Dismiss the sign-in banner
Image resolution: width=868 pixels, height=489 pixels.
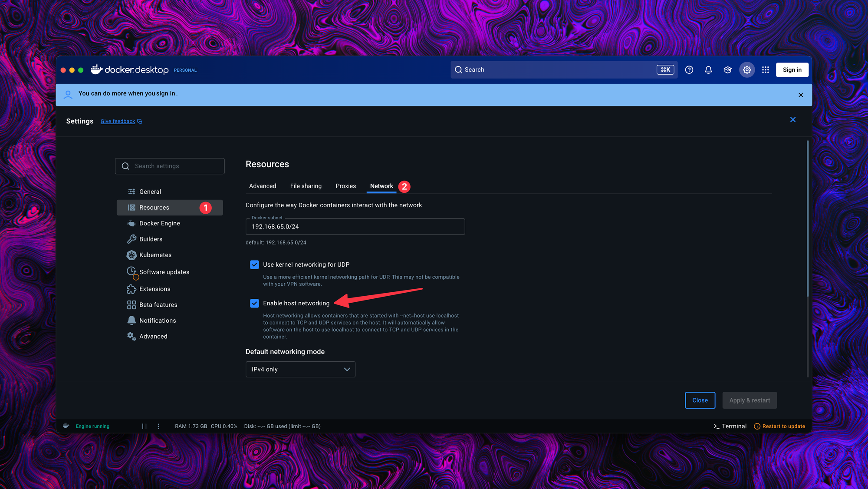[801, 95]
